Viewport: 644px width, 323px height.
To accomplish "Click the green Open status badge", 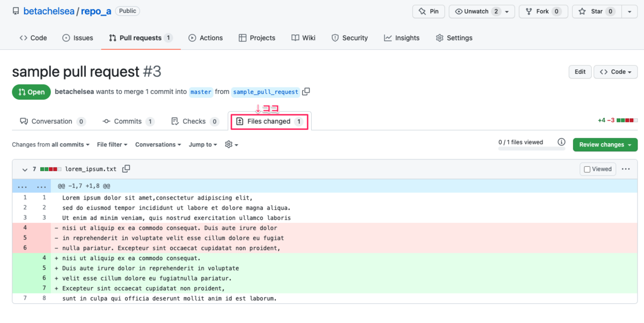I will tap(32, 92).
